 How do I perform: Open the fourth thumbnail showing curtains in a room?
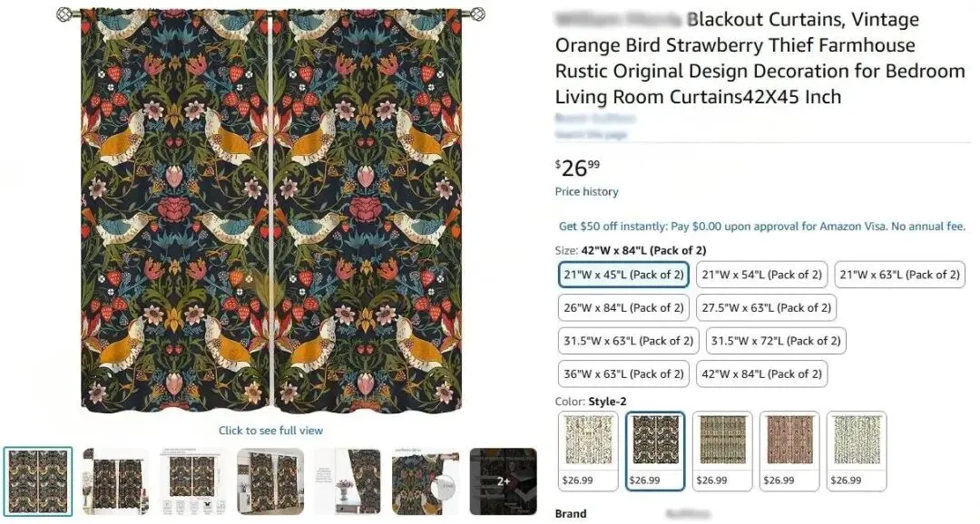(x=270, y=481)
